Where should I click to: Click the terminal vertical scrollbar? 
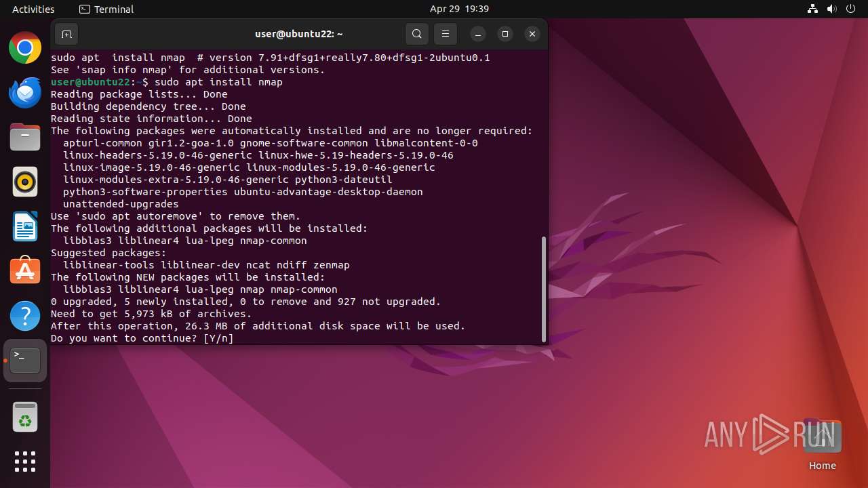[x=544, y=289]
